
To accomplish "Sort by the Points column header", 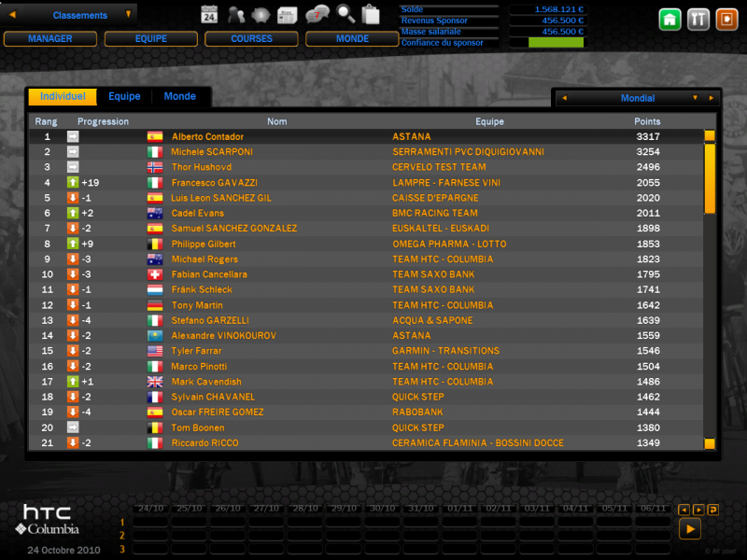I will [647, 121].
